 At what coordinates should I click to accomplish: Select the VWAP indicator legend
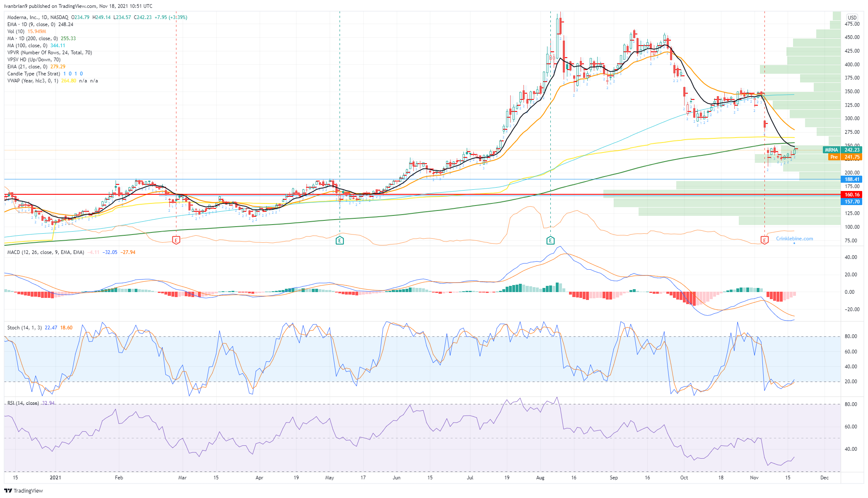[x=53, y=81]
